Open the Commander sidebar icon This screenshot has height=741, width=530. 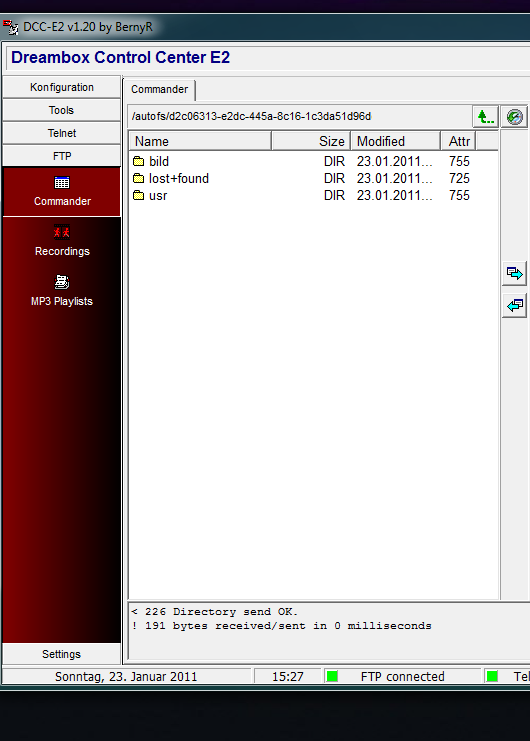[x=62, y=182]
